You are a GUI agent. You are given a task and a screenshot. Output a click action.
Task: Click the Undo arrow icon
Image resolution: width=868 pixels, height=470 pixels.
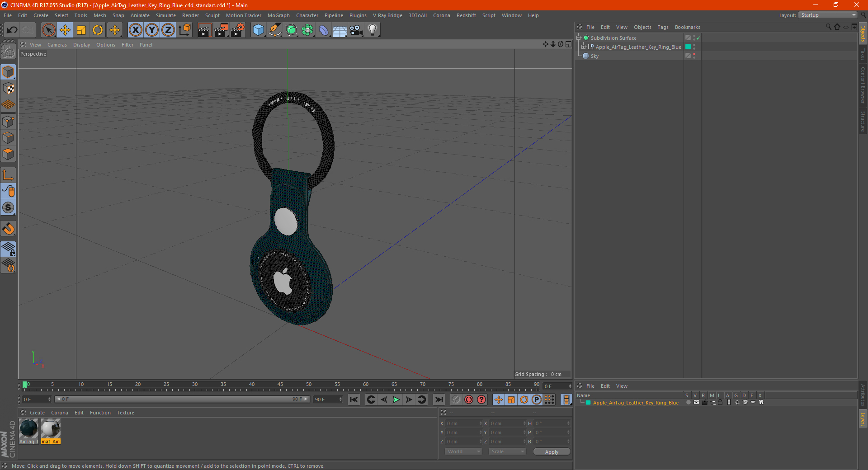point(12,30)
